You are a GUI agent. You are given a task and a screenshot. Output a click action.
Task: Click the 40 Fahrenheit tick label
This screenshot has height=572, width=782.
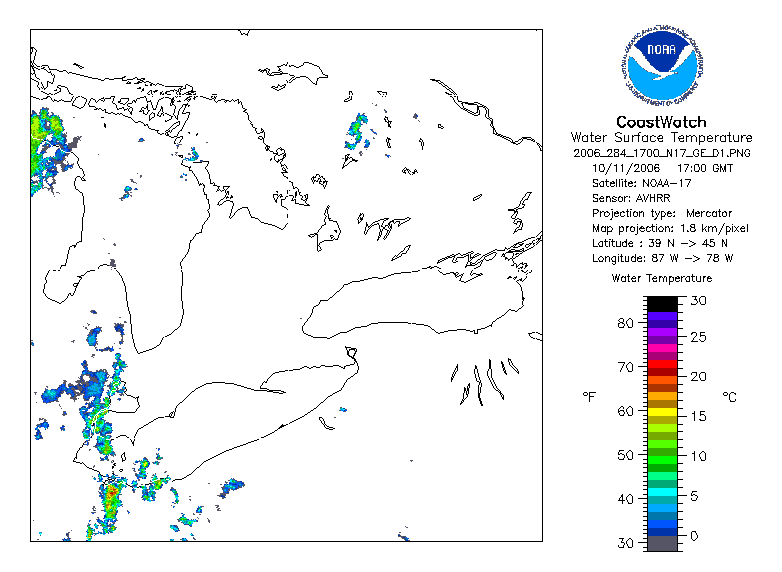[625, 499]
